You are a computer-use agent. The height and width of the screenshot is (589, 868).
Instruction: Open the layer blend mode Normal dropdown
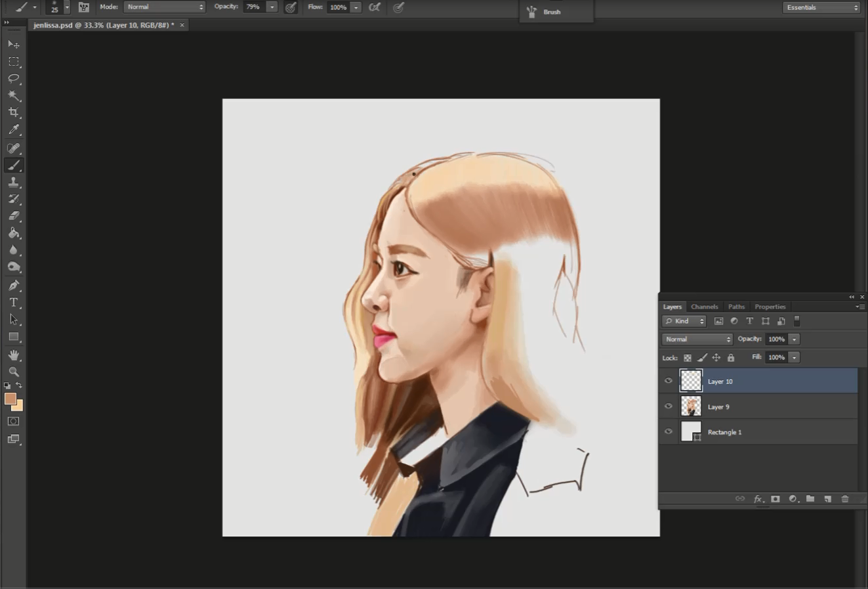697,339
